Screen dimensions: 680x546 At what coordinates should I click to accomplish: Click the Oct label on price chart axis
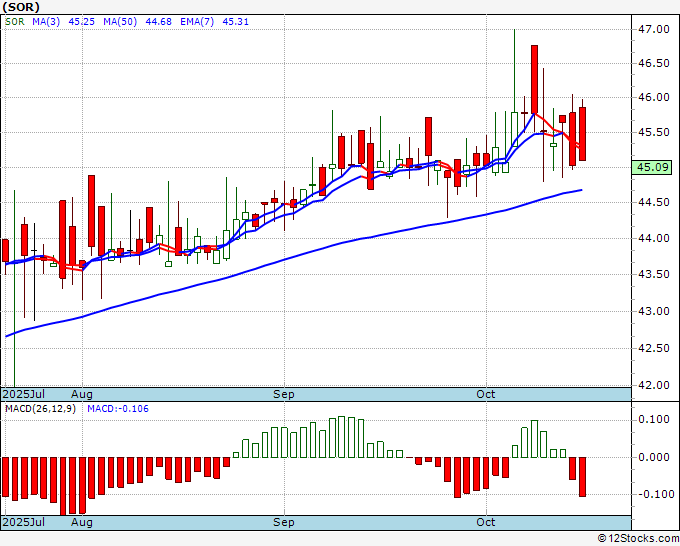coord(486,394)
